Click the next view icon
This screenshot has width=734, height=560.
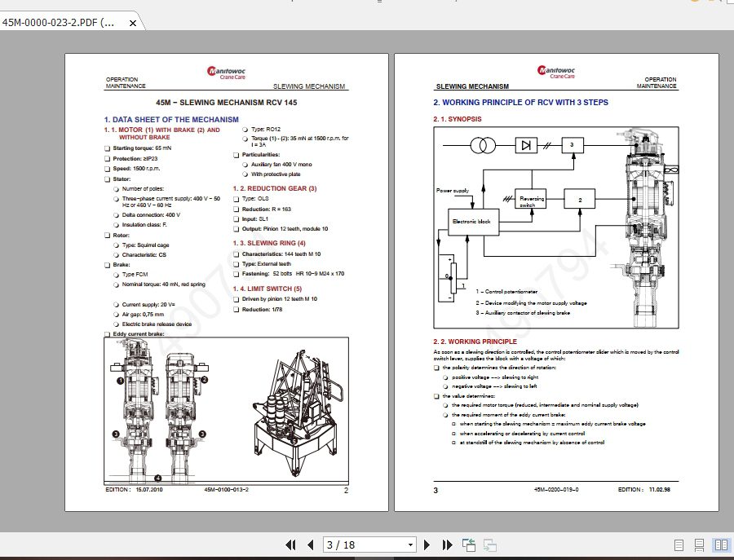(x=490, y=545)
